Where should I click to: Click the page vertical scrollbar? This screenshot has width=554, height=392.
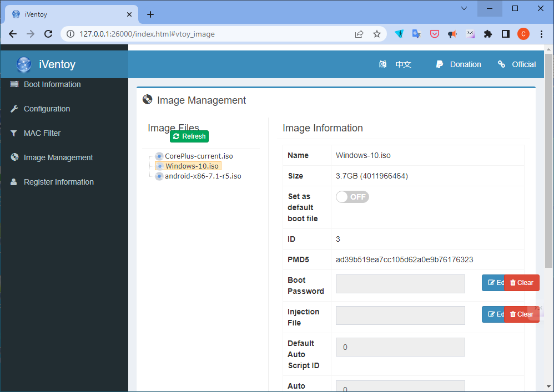coord(548,161)
